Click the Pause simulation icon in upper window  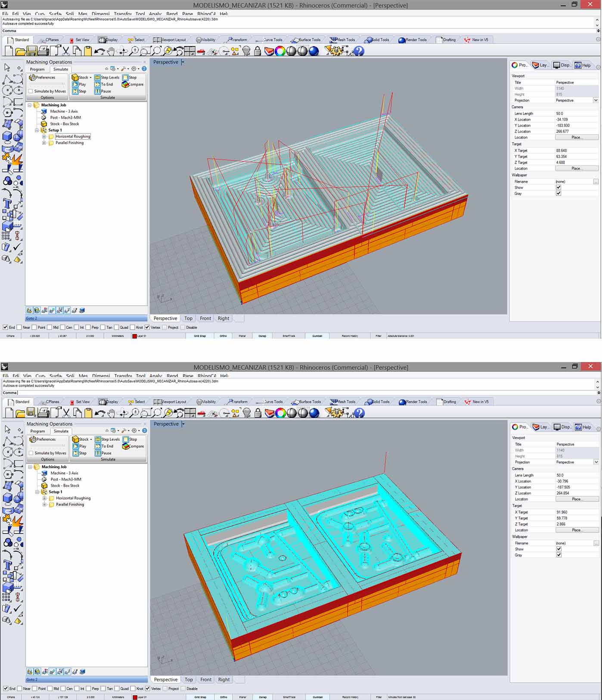click(97, 91)
